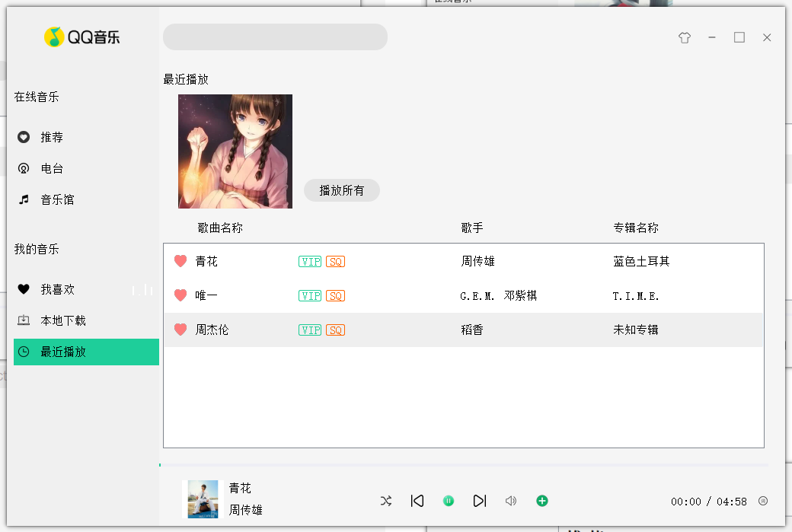Image resolution: width=792 pixels, height=532 pixels.
Task: Open the skin theme shirt icon
Action: tap(685, 38)
